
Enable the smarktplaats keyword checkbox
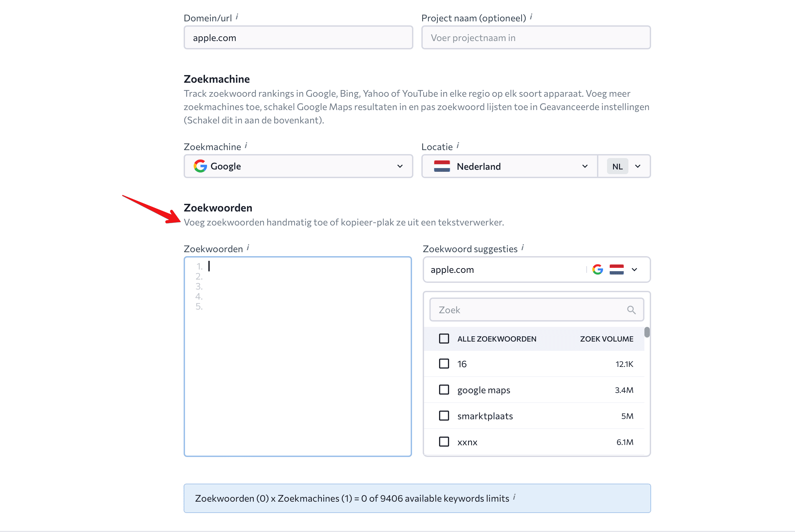[444, 416]
